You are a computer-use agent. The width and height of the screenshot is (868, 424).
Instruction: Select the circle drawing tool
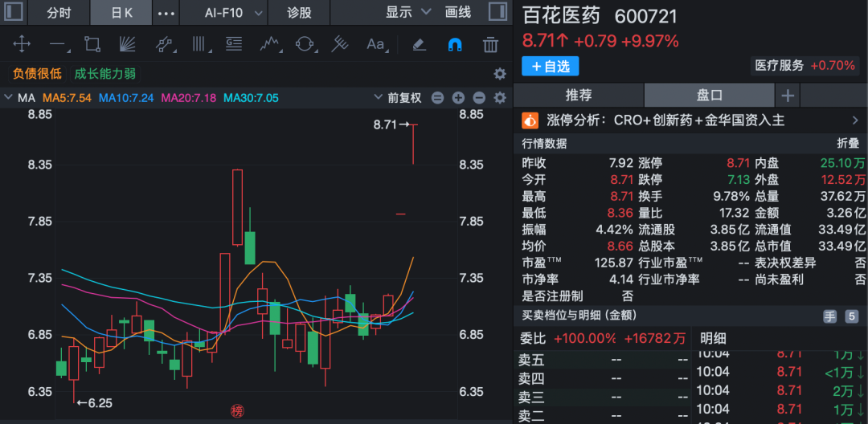[305, 43]
